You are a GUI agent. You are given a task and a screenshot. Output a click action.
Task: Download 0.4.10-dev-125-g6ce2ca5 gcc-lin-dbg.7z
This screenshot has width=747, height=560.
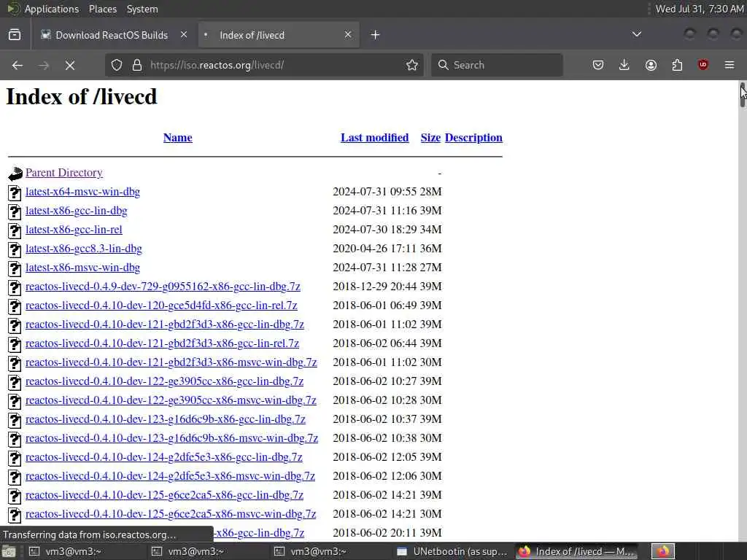tap(164, 496)
